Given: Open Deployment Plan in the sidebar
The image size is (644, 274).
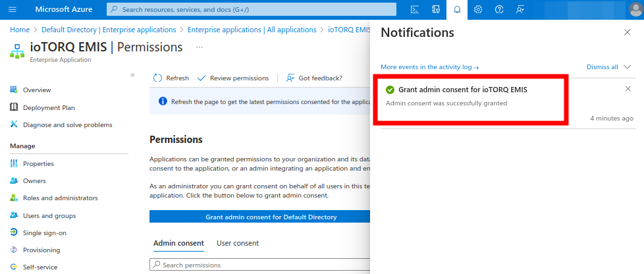Looking at the screenshot, I should [x=49, y=107].
